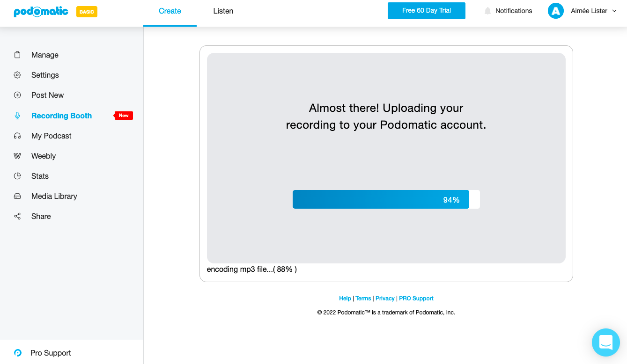Open the Privacy footer link

coord(385,298)
